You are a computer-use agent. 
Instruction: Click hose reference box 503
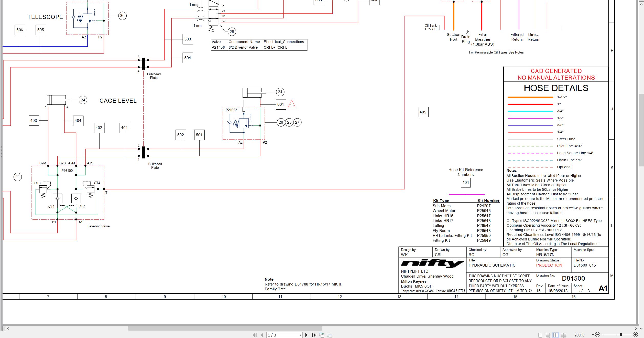(x=188, y=39)
